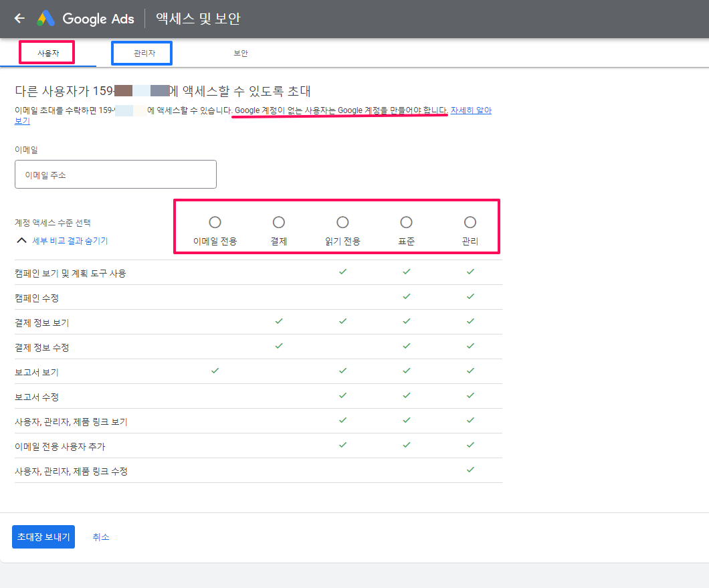Switch to the 보안 tab
The height and width of the screenshot is (588, 709).
pos(241,52)
